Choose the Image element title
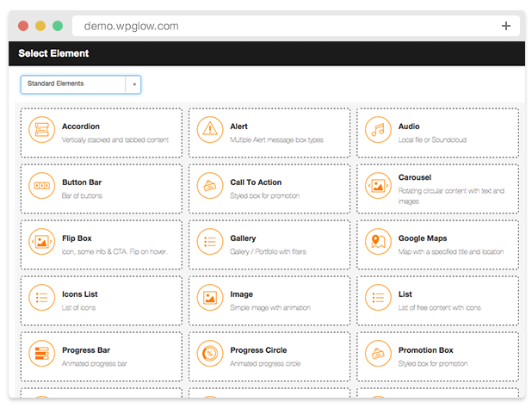 pos(241,294)
